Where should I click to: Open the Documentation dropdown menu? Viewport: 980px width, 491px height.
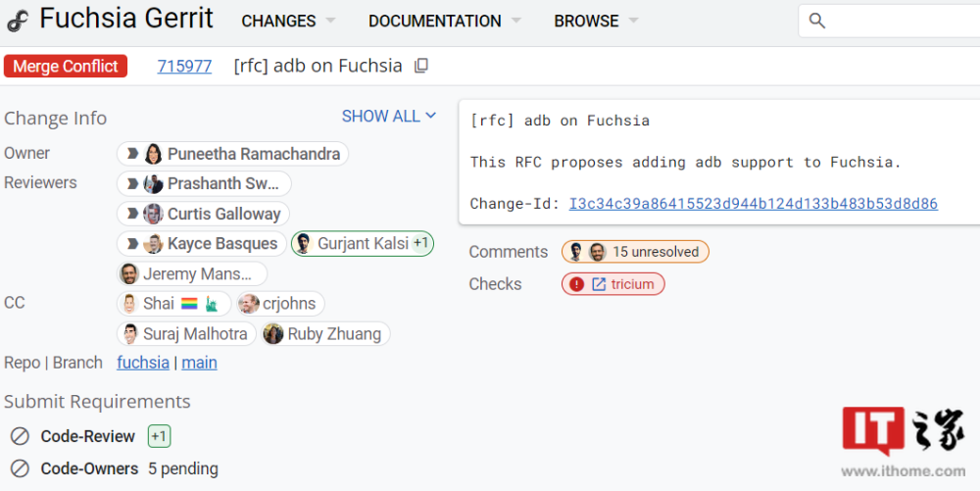pos(444,21)
